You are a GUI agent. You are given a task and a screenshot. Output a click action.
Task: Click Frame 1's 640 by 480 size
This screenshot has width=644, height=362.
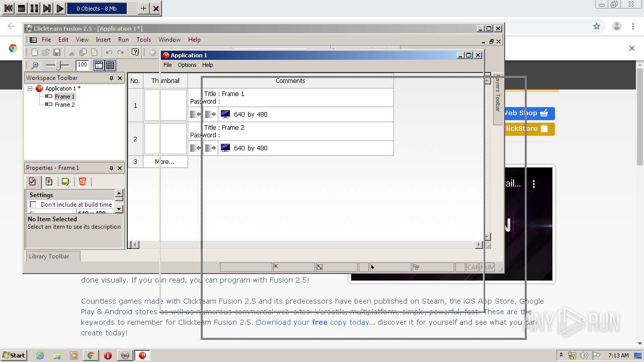(251, 114)
